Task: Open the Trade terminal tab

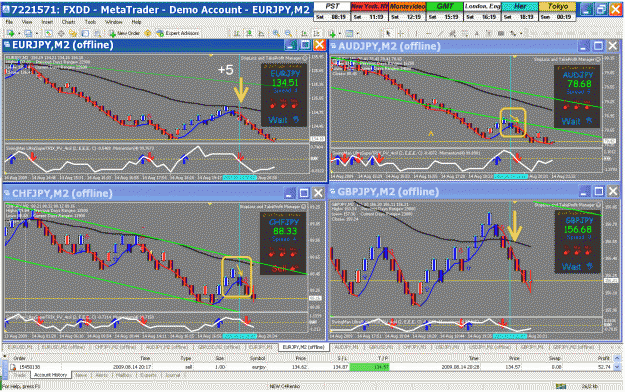Action: click(x=19, y=375)
